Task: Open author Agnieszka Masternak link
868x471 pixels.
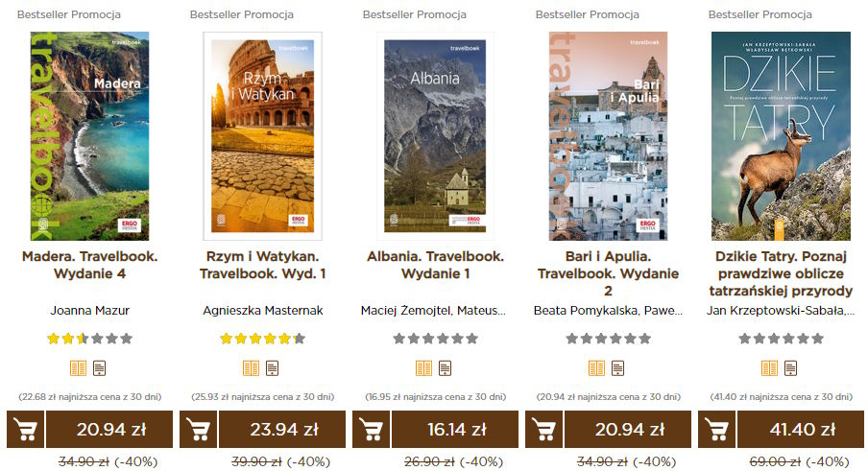Action: pyautogui.click(x=263, y=311)
